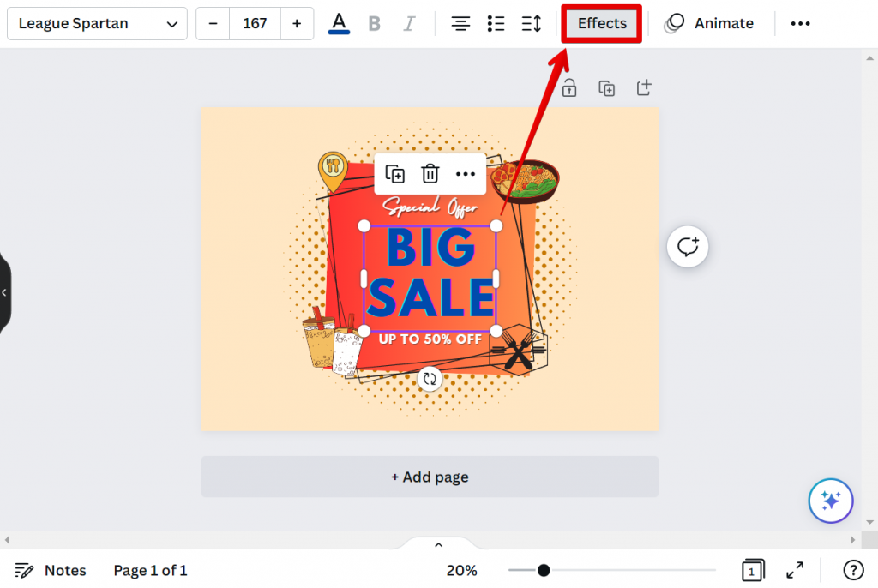The image size is (878, 588).
Task: Click the zoom slider handle
Action: (x=544, y=571)
